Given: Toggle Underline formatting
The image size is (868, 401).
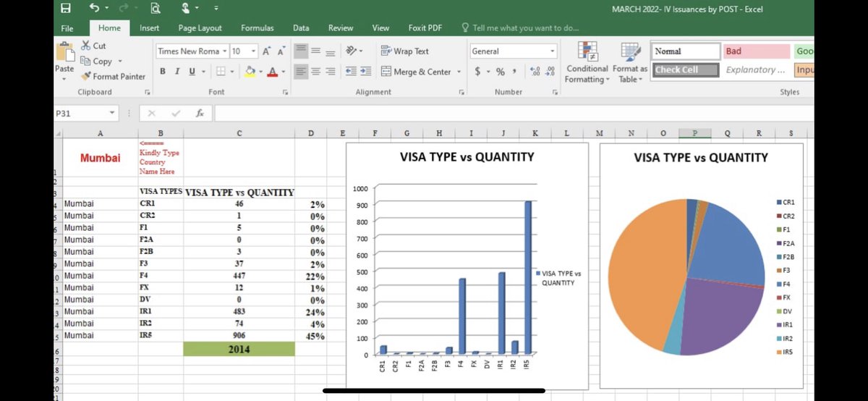Looking at the screenshot, I should point(192,71).
